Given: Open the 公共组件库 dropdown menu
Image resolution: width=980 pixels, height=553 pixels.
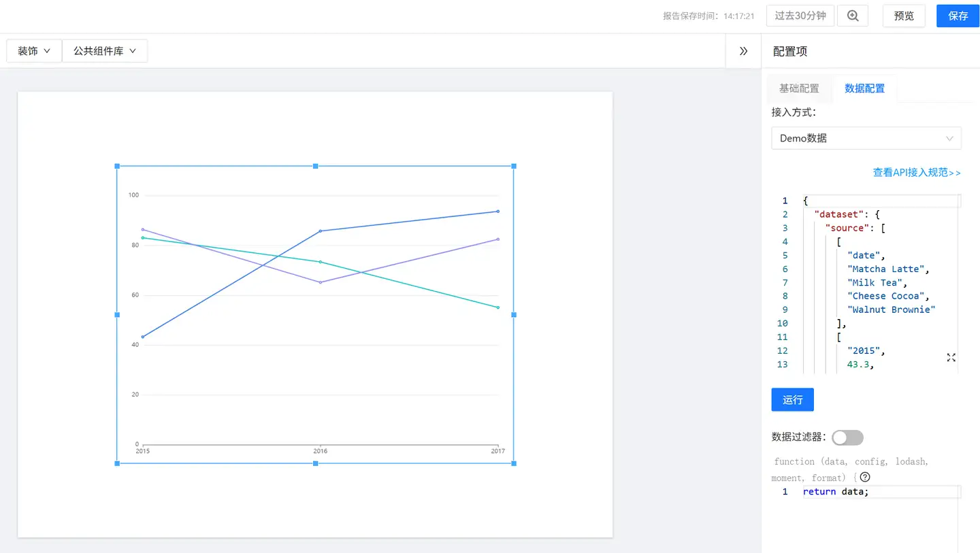Looking at the screenshot, I should (x=105, y=51).
